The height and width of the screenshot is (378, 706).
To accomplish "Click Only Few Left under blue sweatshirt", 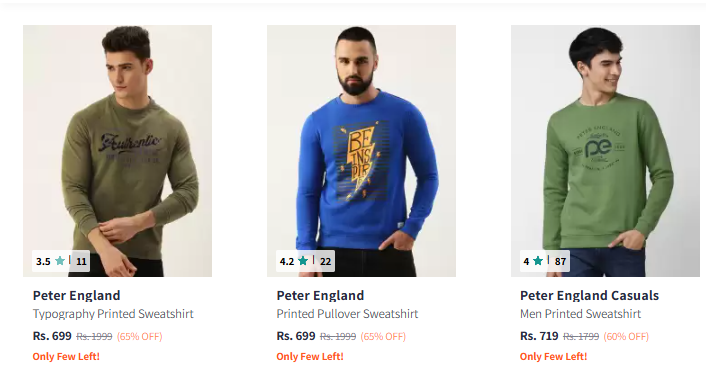I will tap(310, 356).
